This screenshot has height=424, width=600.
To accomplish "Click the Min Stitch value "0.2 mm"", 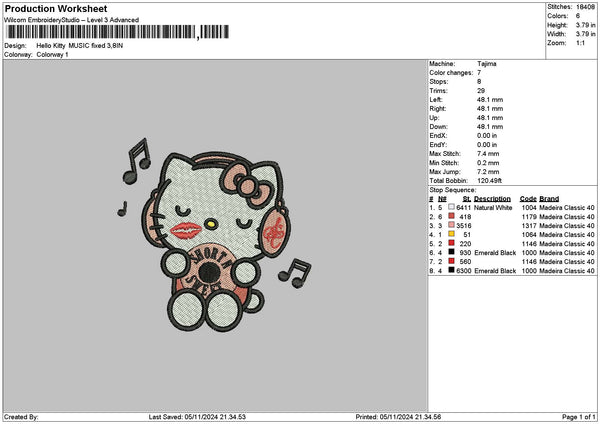I will [x=488, y=163].
